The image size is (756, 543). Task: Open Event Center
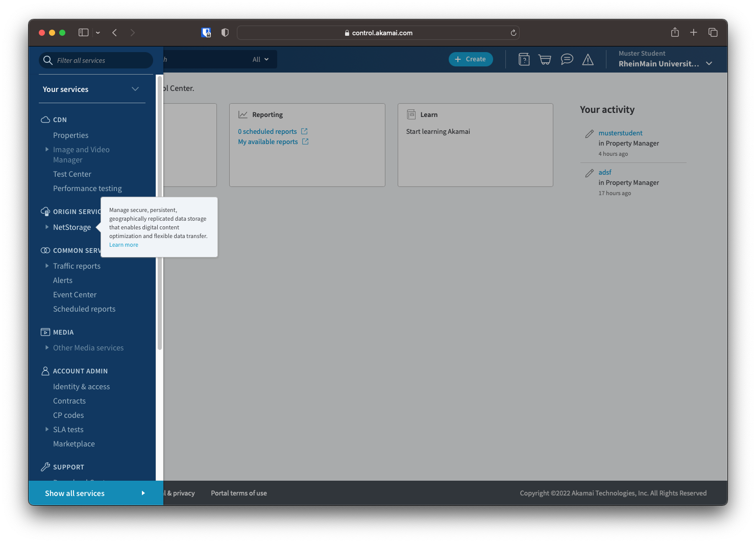[75, 295]
